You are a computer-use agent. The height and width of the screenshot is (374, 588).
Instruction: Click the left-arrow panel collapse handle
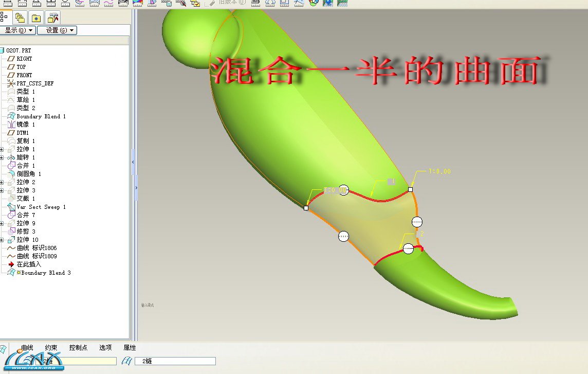click(x=133, y=162)
